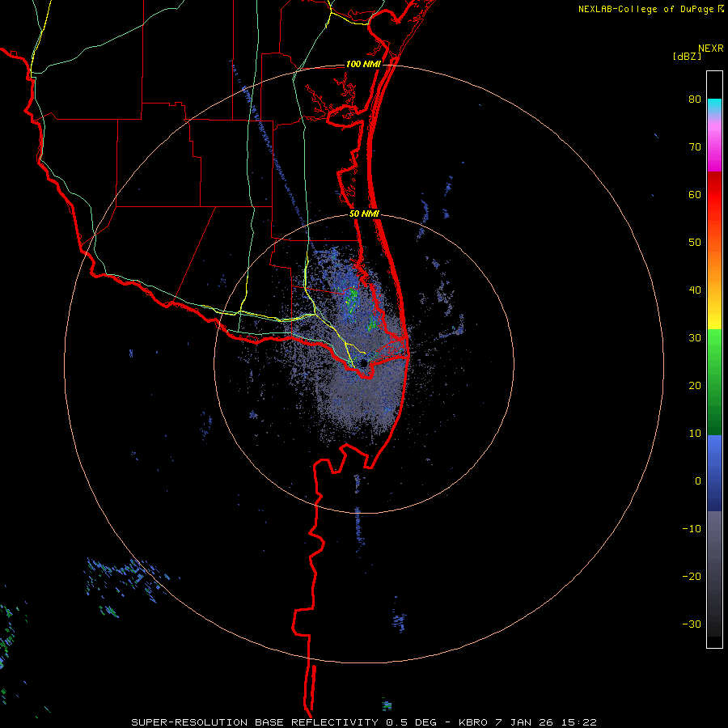This screenshot has height=728, width=728.
Task: Click the 50 value on dBZ scale
Action: pyautogui.click(x=695, y=243)
